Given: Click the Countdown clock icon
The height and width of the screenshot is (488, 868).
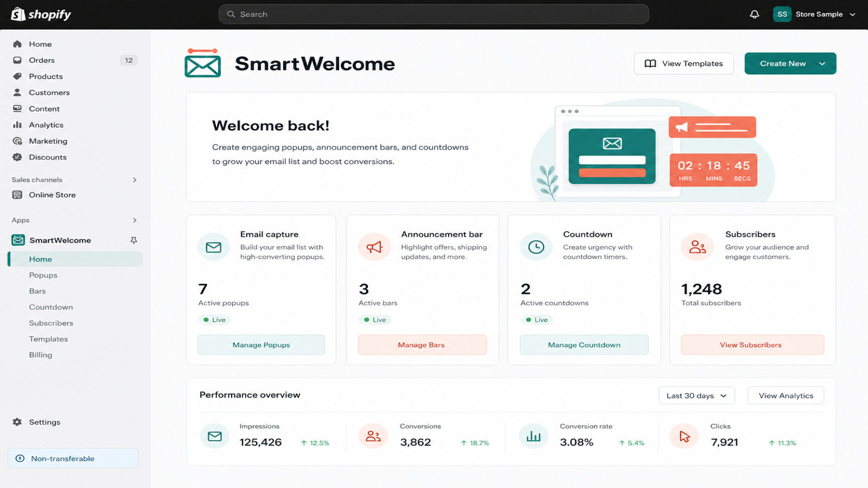Looking at the screenshot, I should (x=536, y=247).
